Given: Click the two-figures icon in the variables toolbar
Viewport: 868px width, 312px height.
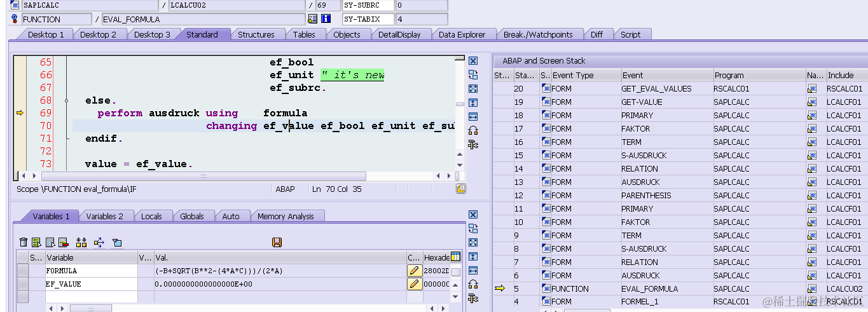Looking at the screenshot, I should pyautogui.click(x=81, y=242).
